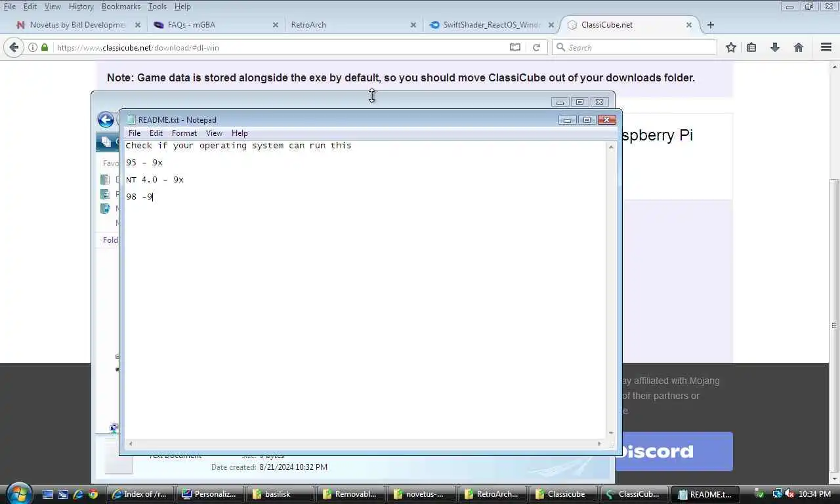
Task: Open Firefox Tools menu
Action: point(157,7)
